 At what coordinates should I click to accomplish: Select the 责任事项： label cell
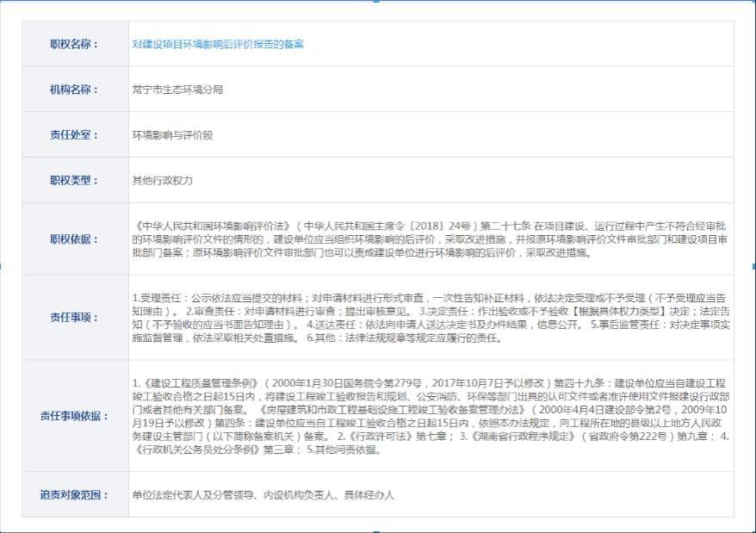click(75, 317)
